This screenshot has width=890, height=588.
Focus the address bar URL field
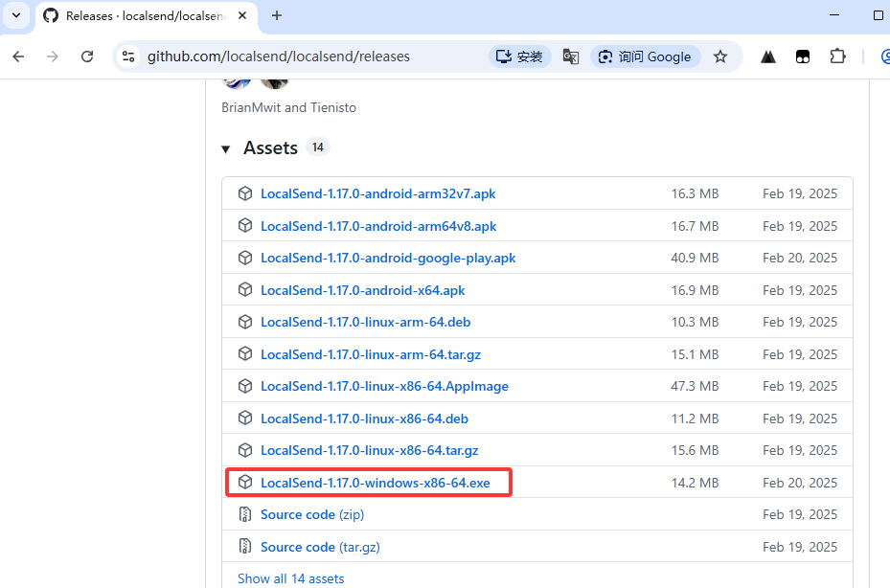[x=287, y=57]
